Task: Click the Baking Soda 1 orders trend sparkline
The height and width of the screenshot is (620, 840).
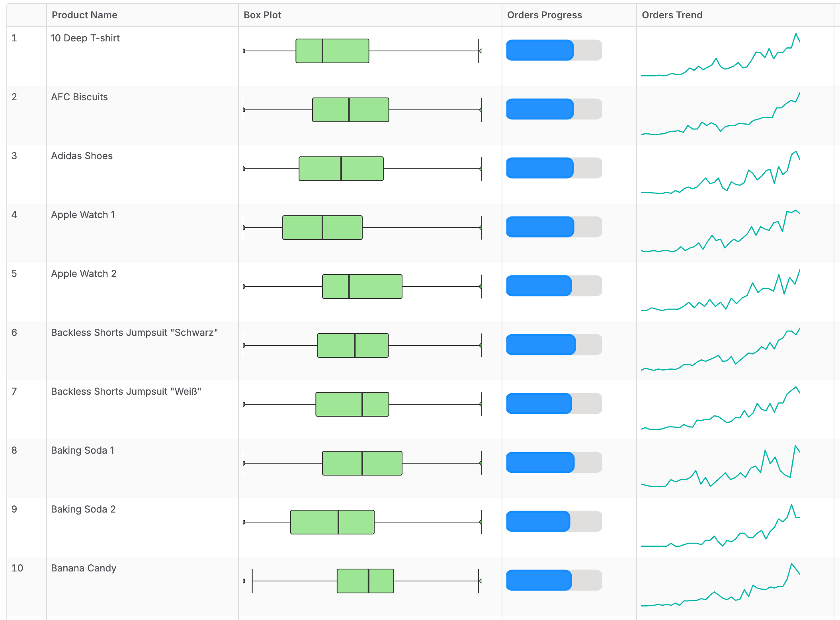Action: [721, 466]
